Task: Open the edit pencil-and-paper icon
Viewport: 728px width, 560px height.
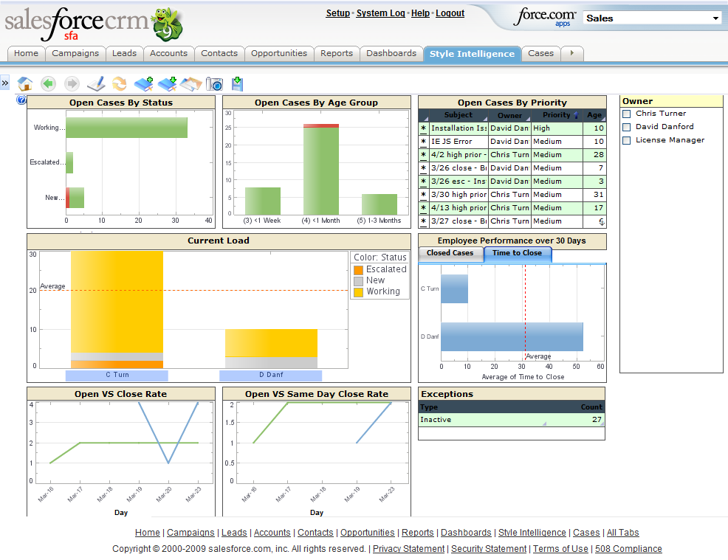Action: (96, 84)
